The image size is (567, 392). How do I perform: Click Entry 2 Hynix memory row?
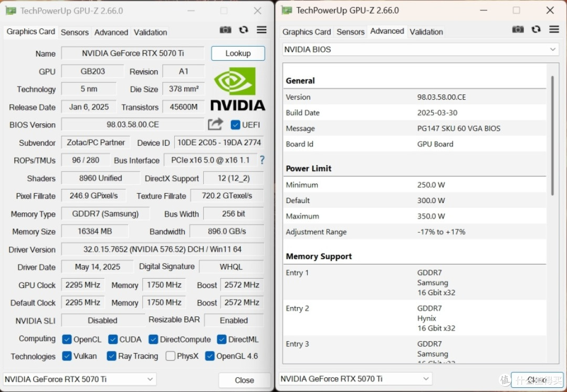(x=415, y=319)
